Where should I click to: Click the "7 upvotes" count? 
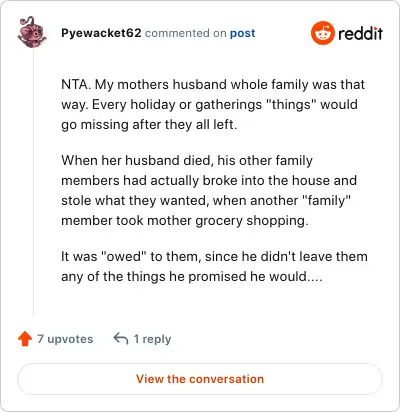[65, 339]
